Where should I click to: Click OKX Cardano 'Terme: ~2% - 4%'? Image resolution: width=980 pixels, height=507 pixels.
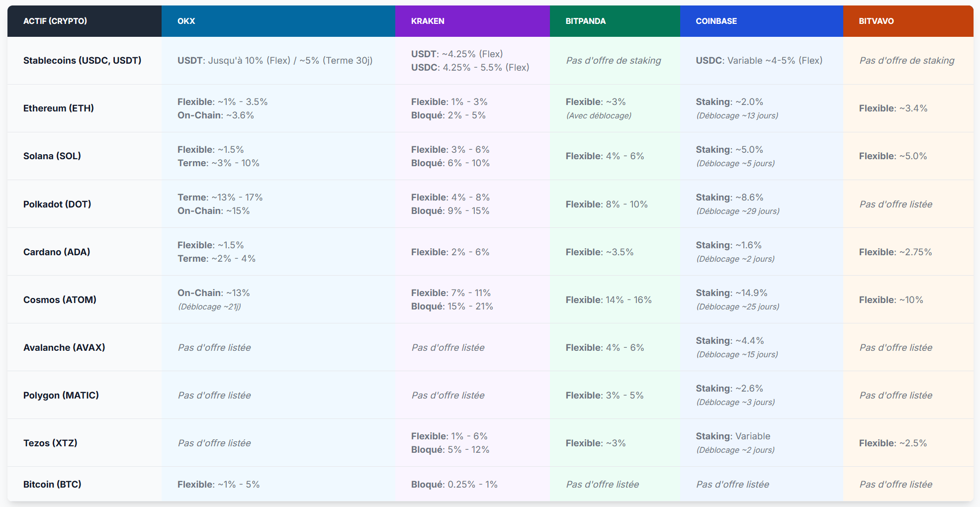(216, 259)
